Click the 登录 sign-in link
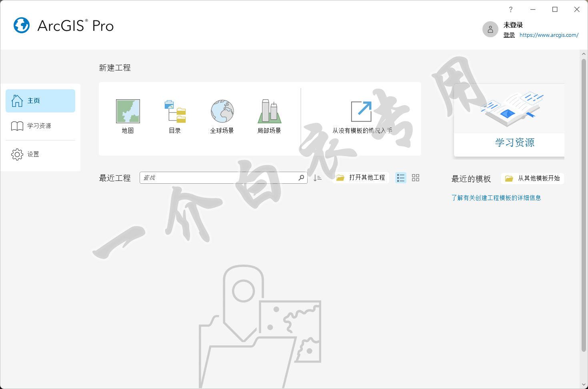 pyautogui.click(x=509, y=35)
